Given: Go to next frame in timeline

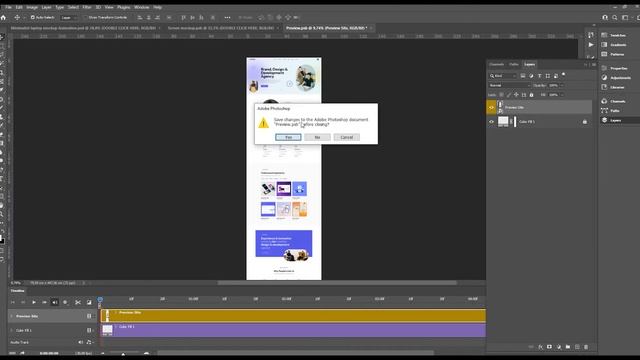Looking at the screenshot, I should point(44,302).
